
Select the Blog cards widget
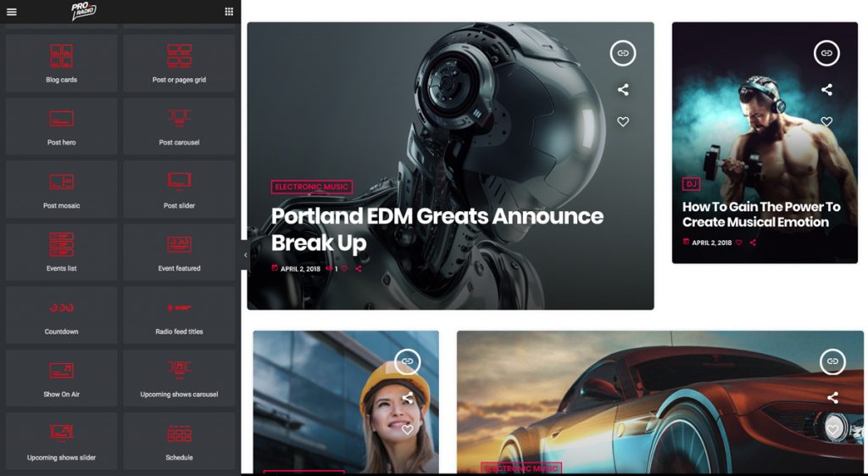click(61, 64)
